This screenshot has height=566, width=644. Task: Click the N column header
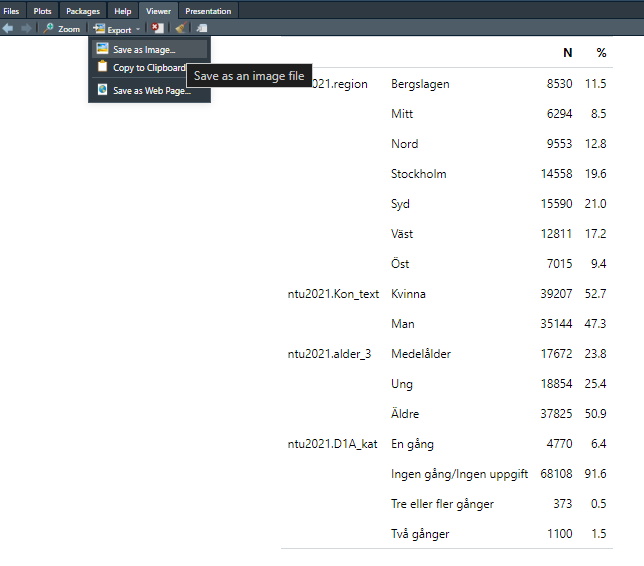coord(567,52)
